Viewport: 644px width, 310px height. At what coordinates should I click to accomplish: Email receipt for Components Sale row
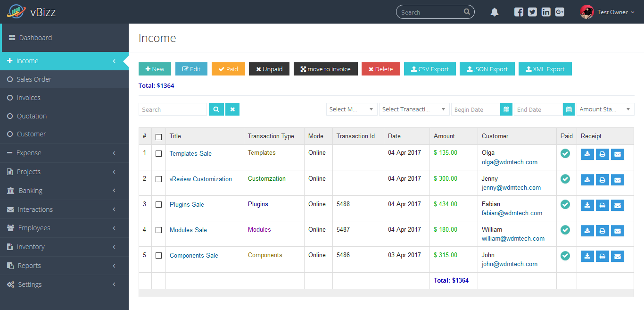click(618, 256)
